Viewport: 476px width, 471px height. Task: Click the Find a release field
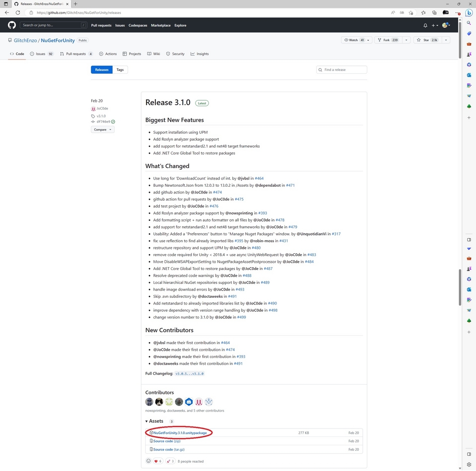tap(342, 70)
